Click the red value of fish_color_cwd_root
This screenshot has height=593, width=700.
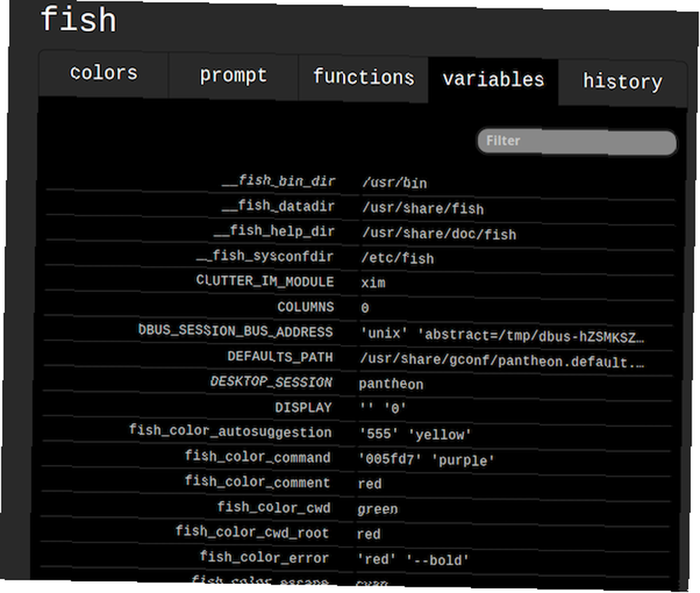[x=369, y=534]
